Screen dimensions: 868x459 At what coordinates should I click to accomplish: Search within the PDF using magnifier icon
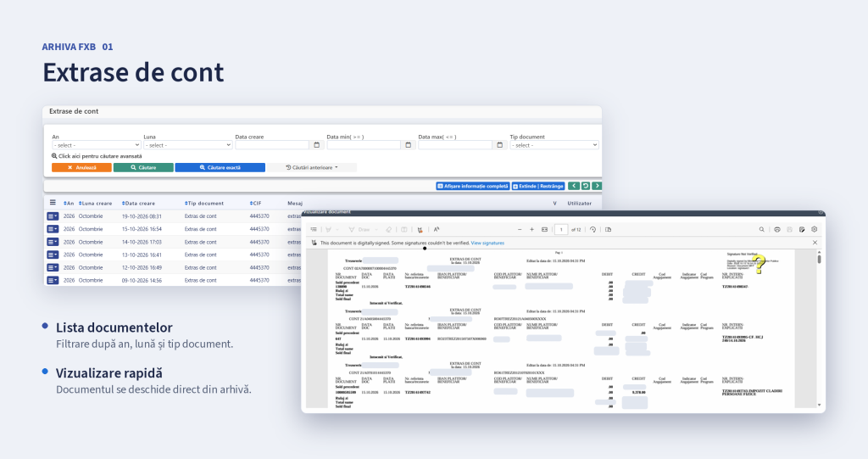(x=762, y=229)
